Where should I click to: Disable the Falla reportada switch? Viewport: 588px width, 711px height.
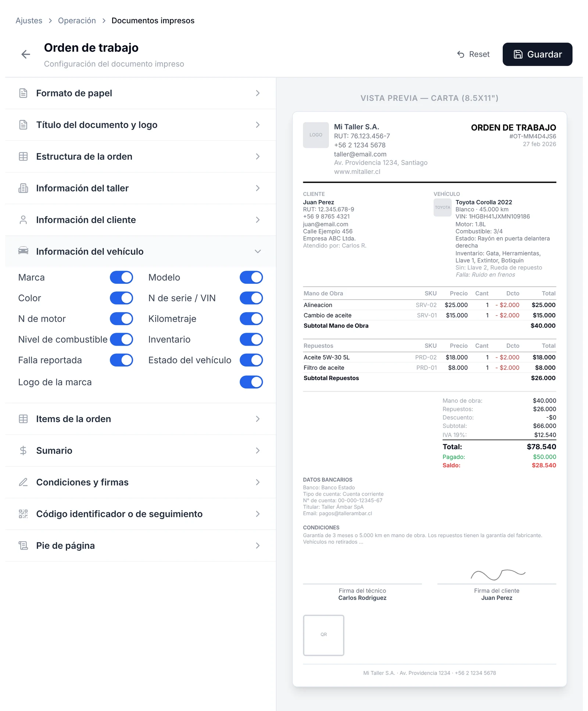pyautogui.click(x=121, y=360)
